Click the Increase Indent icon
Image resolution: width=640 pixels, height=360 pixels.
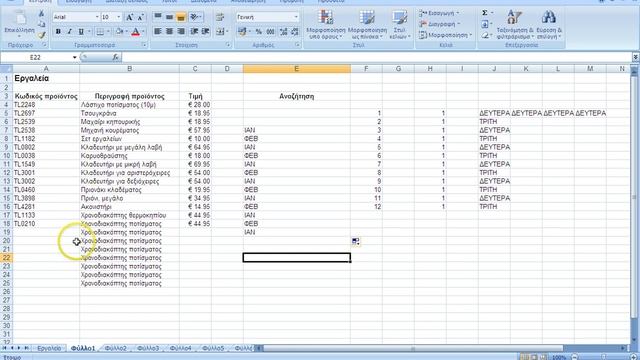(x=206, y=31)
